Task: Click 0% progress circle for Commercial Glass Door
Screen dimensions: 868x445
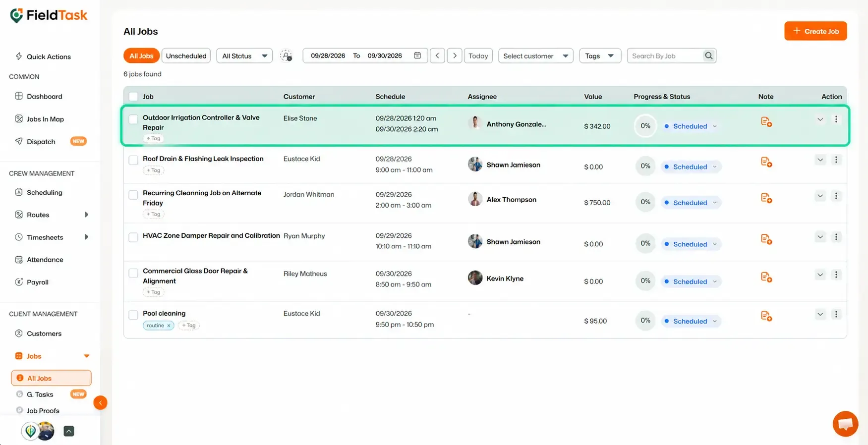Action: (x=645, y=281)
